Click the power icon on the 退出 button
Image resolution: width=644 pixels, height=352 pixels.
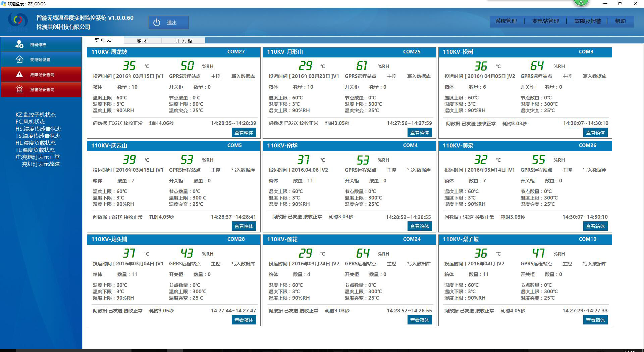pyautogui.click(x=157, y=23)
